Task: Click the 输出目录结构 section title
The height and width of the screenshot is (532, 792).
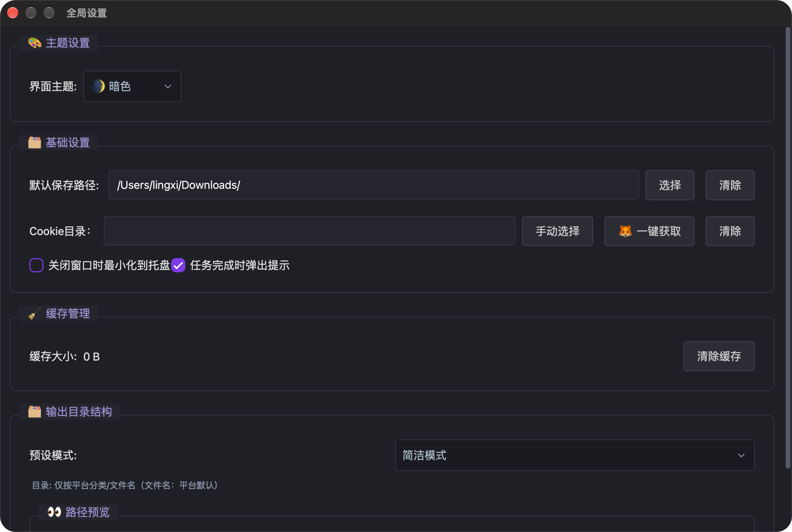Action: pyautogui.click(x=79, y=412)
